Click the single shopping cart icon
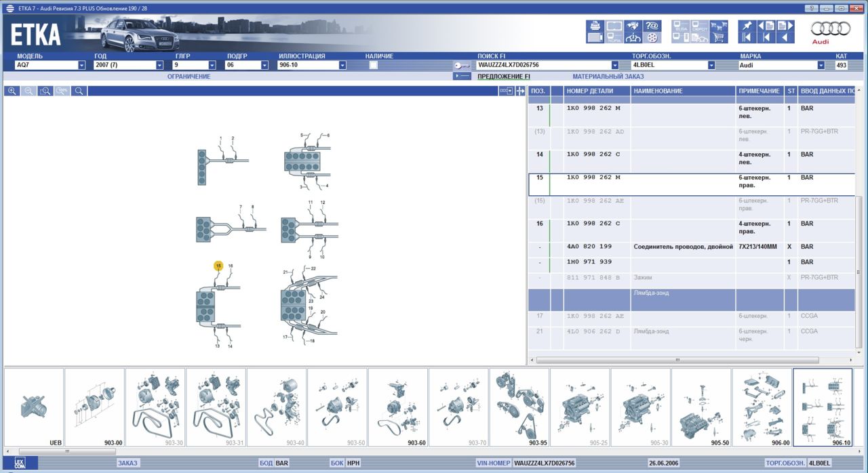Screen dimensions: 868x473 tap(719, 37)
